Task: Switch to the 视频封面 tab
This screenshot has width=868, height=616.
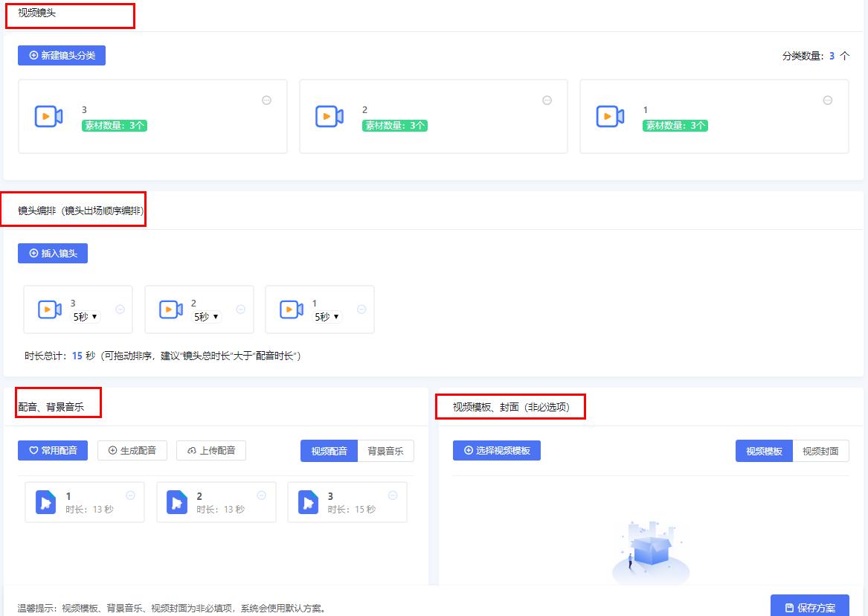Action: pyautogui.click(x=820, y=450)
